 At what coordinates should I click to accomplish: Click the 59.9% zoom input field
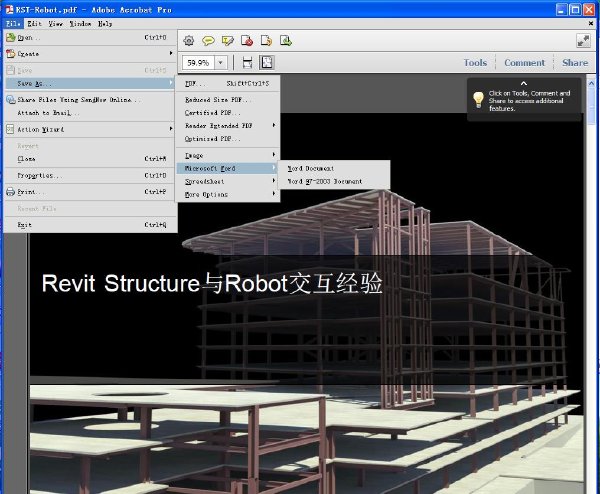(198, 62)
